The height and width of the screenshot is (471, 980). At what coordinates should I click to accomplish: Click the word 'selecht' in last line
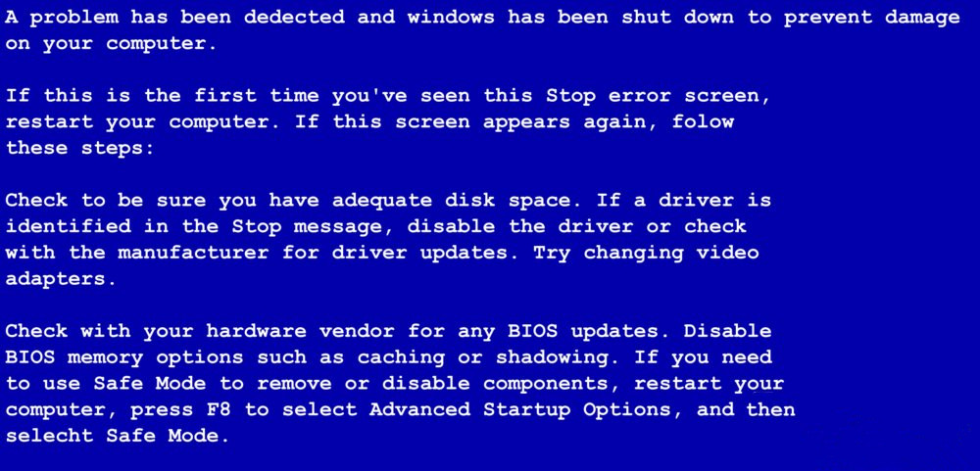49,435
